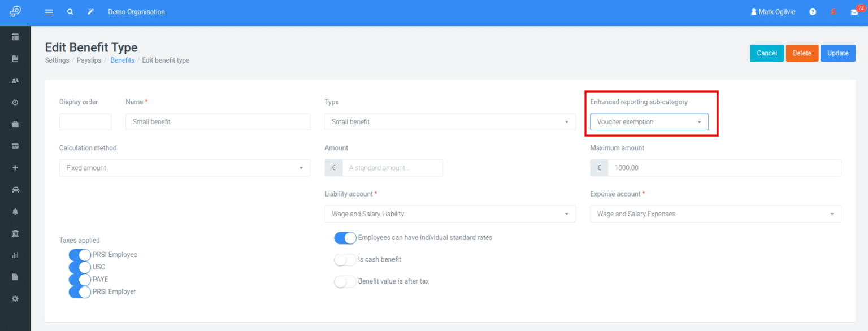Select the car icon in the sidebar

[x=15, y=189]
